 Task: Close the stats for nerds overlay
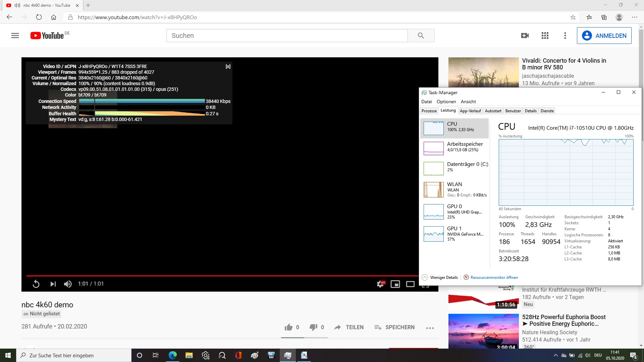(228, 66)
